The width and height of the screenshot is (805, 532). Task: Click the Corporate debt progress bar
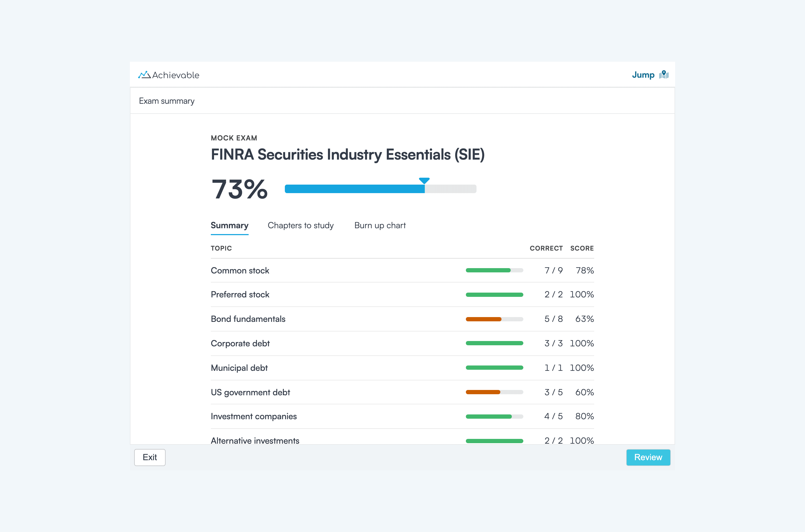pyautogui.click(x=494, y=343)
